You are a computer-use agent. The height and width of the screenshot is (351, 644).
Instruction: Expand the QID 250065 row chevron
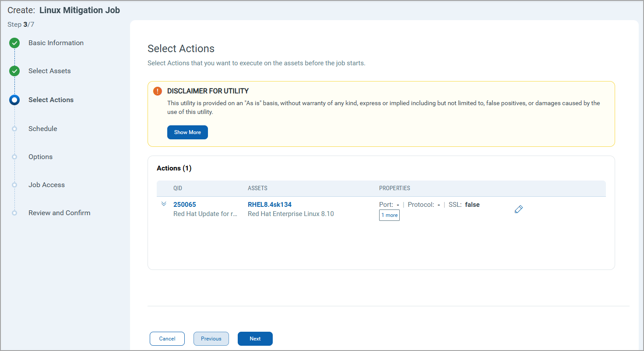pyautogui.click(x=164, y=204)
